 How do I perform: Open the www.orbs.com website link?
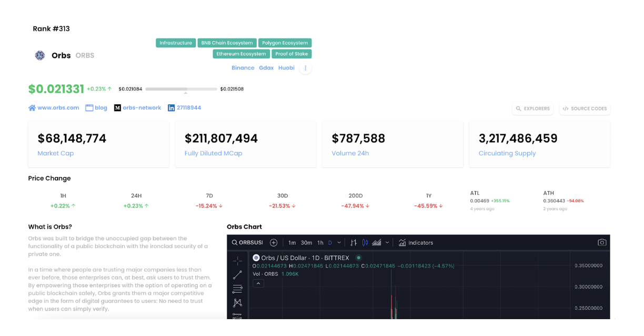58,108
